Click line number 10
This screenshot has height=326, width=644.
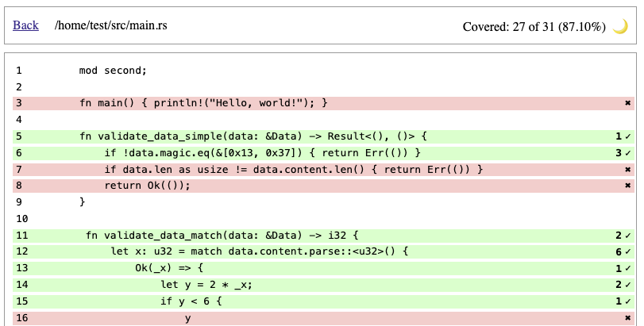(x=21, y=219)
